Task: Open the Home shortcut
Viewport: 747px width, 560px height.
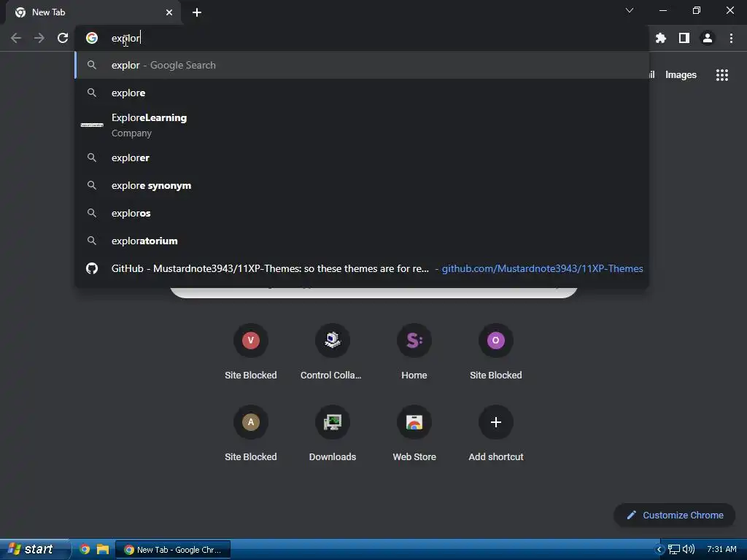Action: pos(414,351)
